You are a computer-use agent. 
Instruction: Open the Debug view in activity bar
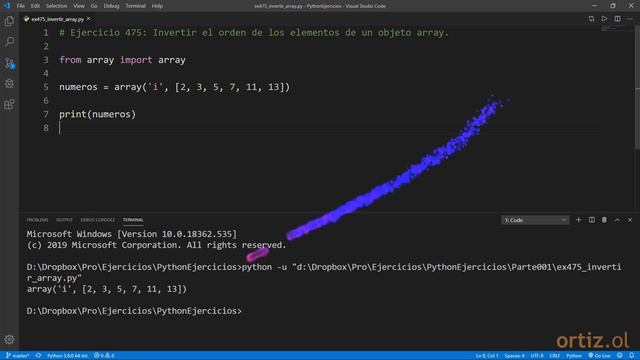[x=9, y=84]
